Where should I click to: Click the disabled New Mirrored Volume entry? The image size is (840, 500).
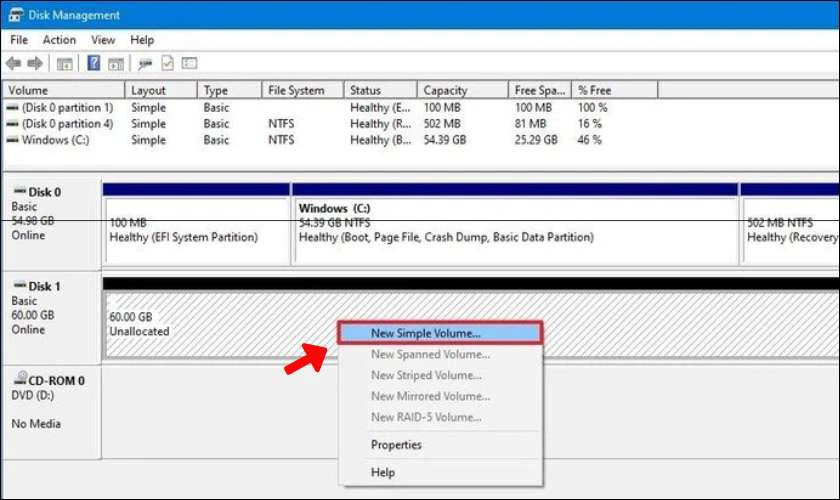(430, 396)
